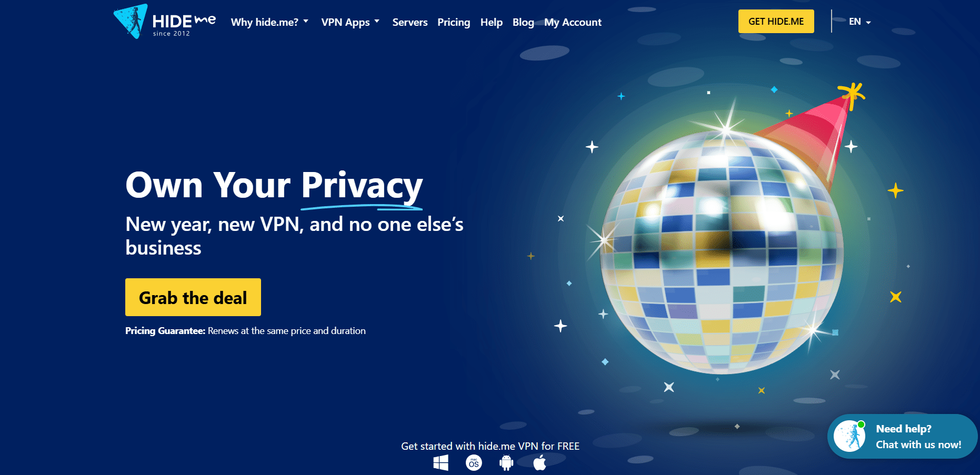Select the Android robot icon
980x475 pixels.
[506, 463]
